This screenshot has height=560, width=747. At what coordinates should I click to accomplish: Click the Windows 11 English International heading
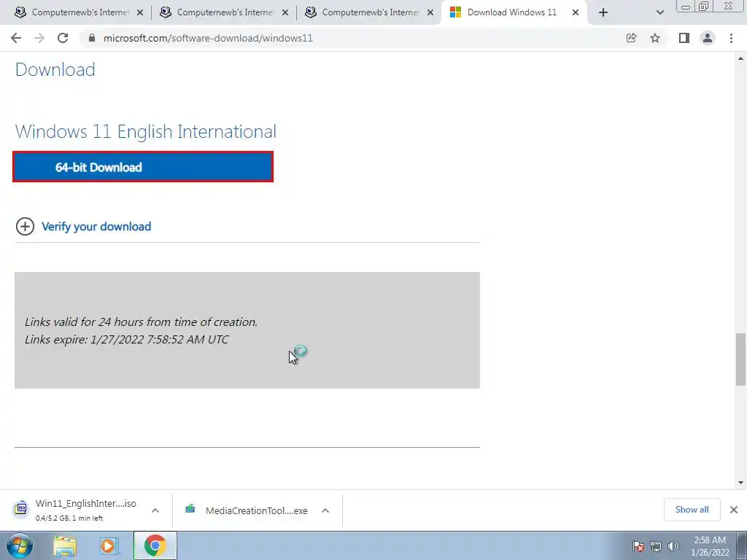146,131
